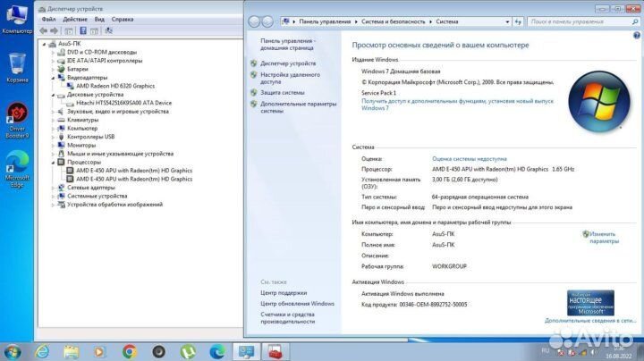Image resolution: width=644 pixels, height=361 pixels.
Task: Expand Звуковые, видео и игровые устройства
Action: click(x=53, y=112)
